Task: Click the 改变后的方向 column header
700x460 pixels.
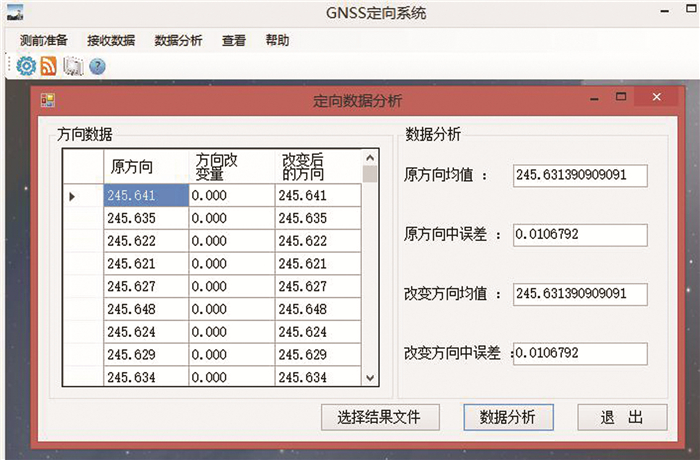Action: pos(318,167)
